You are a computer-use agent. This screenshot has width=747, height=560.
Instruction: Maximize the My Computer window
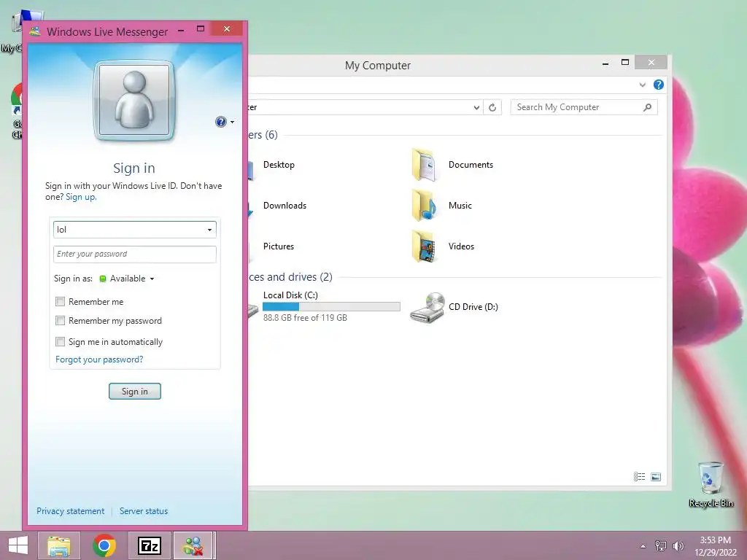pyautogui.click(x=625, y=63)
